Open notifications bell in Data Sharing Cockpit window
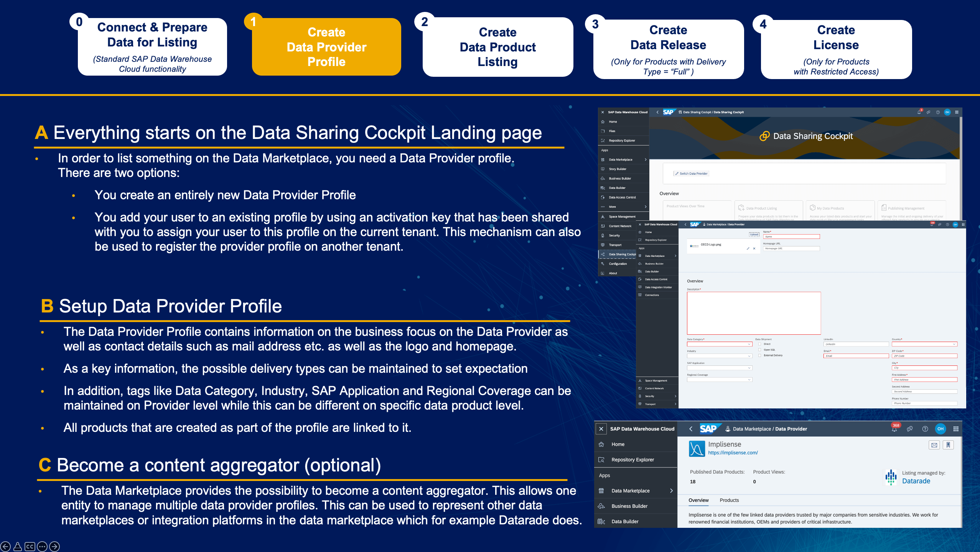This screenshot has height=552, width=980. [919, 112]
